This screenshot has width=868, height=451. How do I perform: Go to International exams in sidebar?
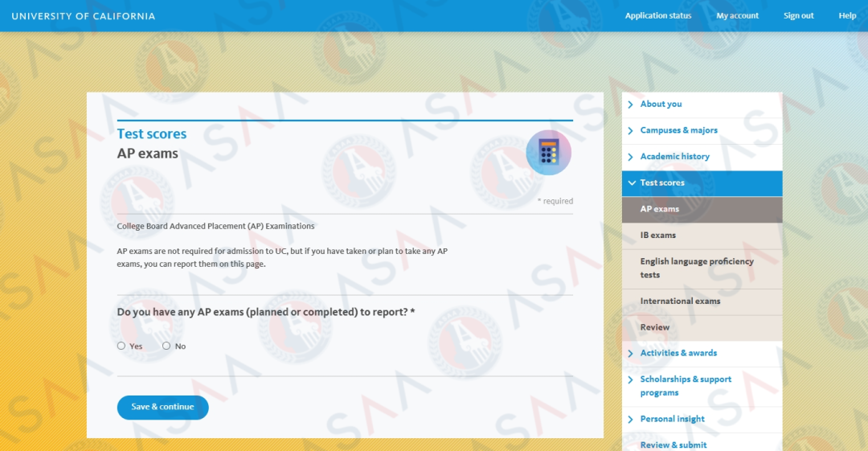(680, 301)
